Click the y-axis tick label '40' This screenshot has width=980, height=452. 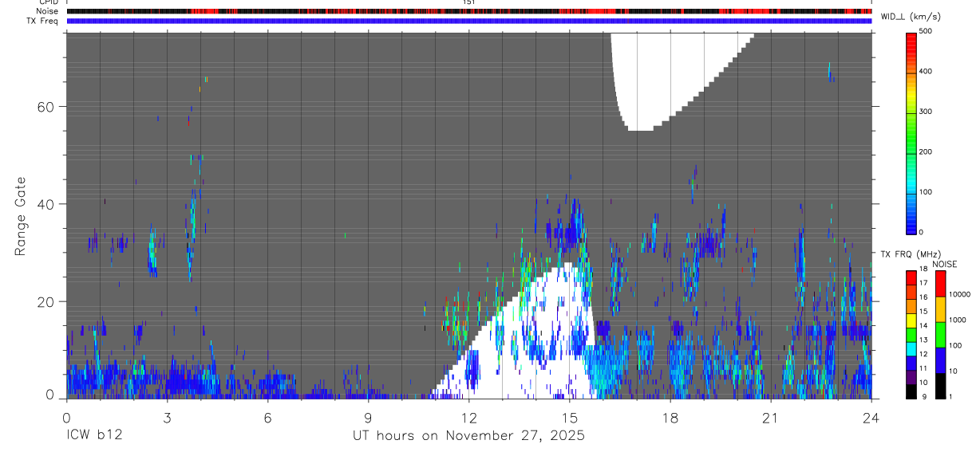tap(47, 204)
